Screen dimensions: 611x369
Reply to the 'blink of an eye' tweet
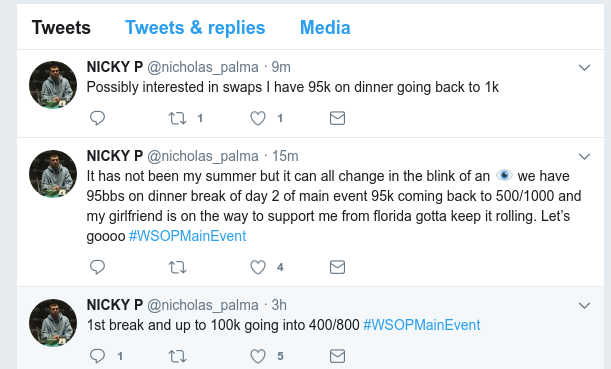[x=97, y=267]
